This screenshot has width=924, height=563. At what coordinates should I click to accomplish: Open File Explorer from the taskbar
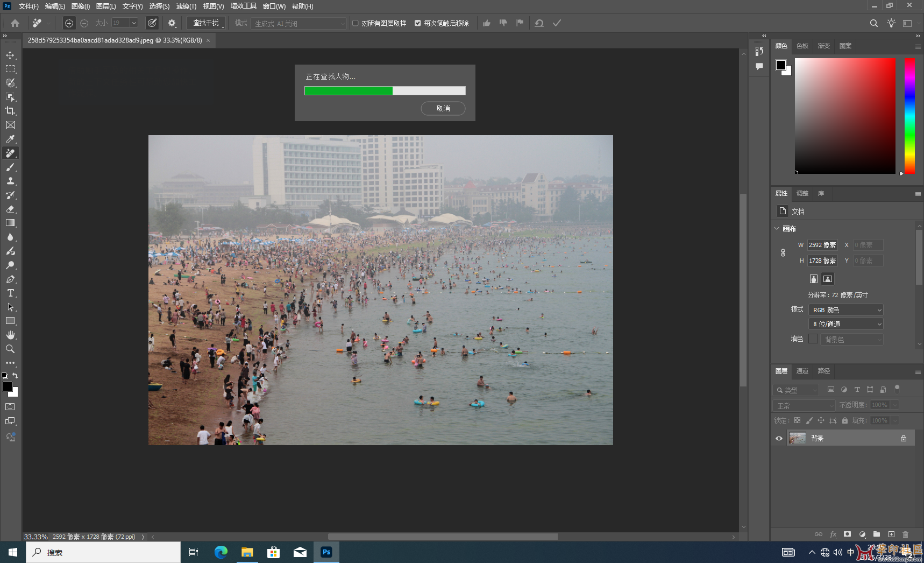247,552
